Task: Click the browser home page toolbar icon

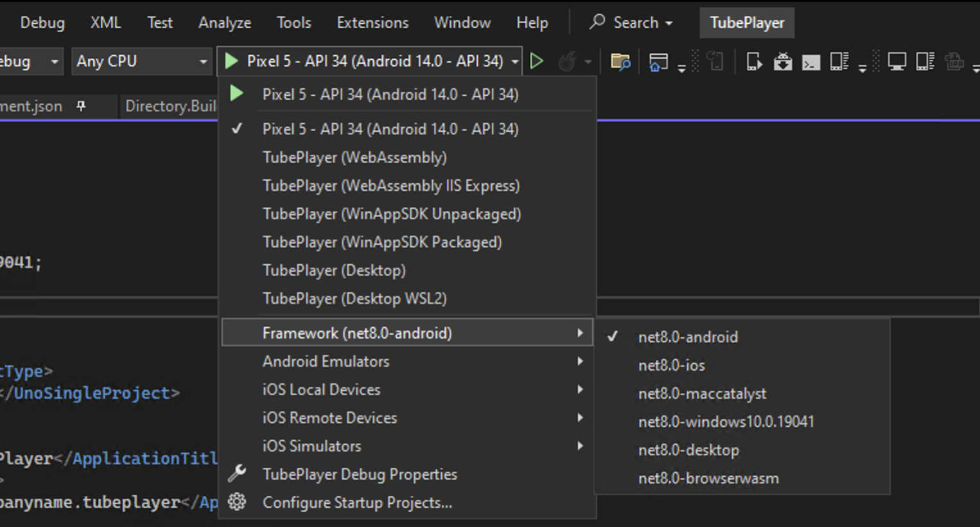Action: [658, 61]
